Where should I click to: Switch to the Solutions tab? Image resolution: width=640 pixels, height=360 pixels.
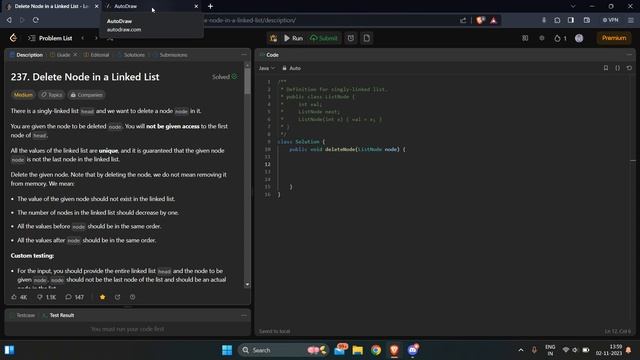click(131, 55)
